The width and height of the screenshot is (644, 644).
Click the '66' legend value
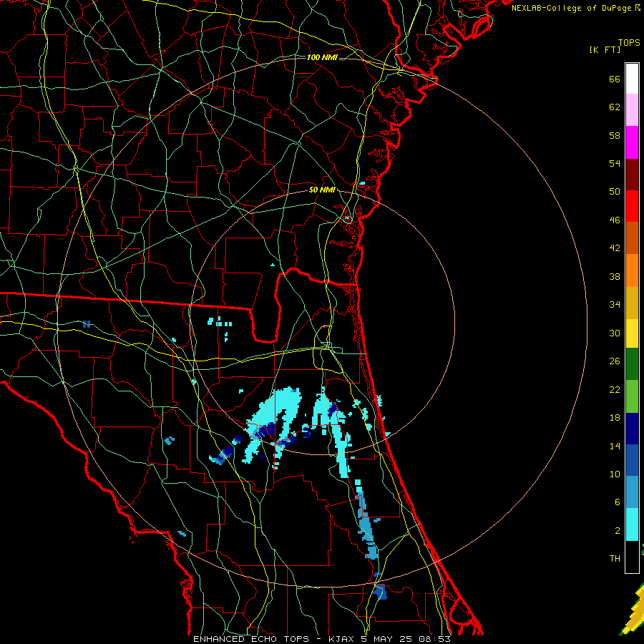tap(615, 79)
